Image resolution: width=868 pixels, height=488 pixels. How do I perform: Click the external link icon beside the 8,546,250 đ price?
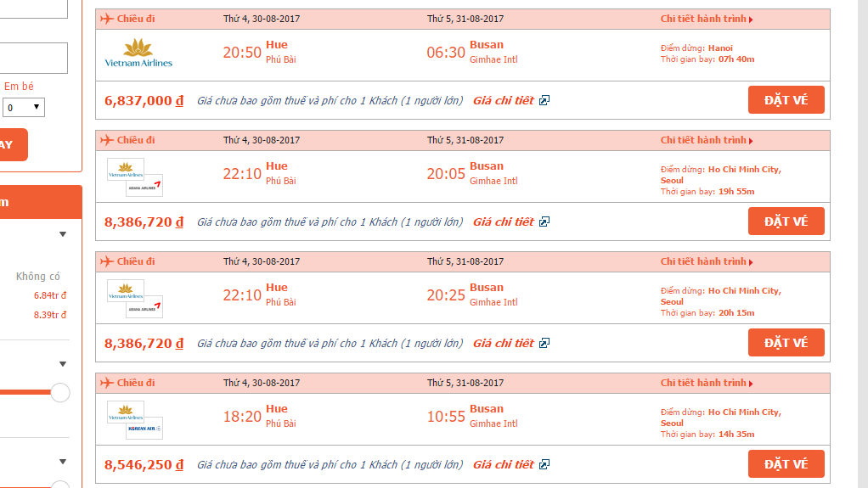544,464
